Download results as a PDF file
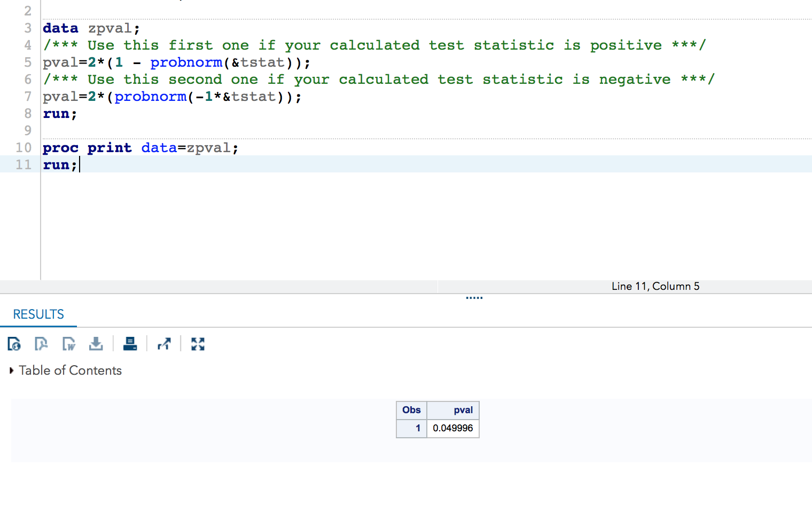 click(x=41, y=344)
